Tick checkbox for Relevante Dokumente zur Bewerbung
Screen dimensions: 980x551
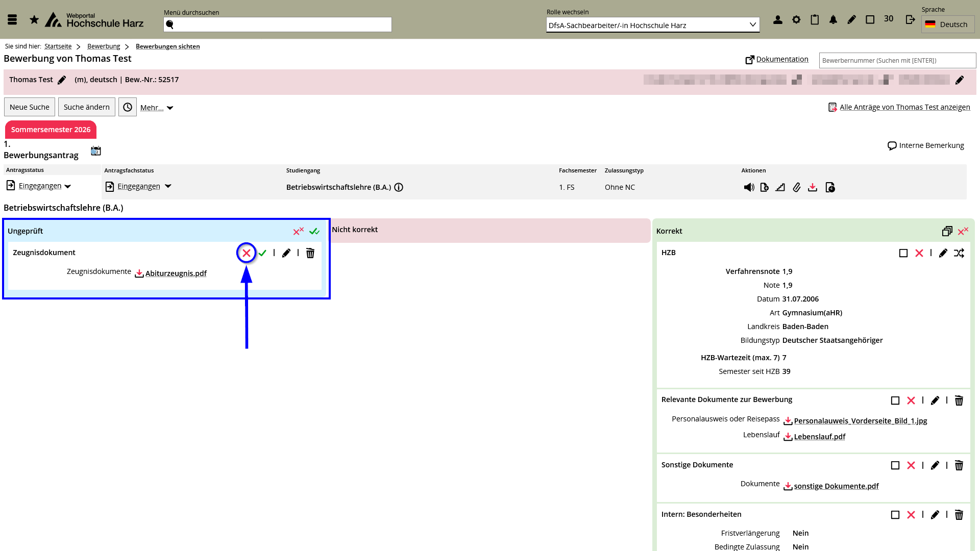point(895,400)
